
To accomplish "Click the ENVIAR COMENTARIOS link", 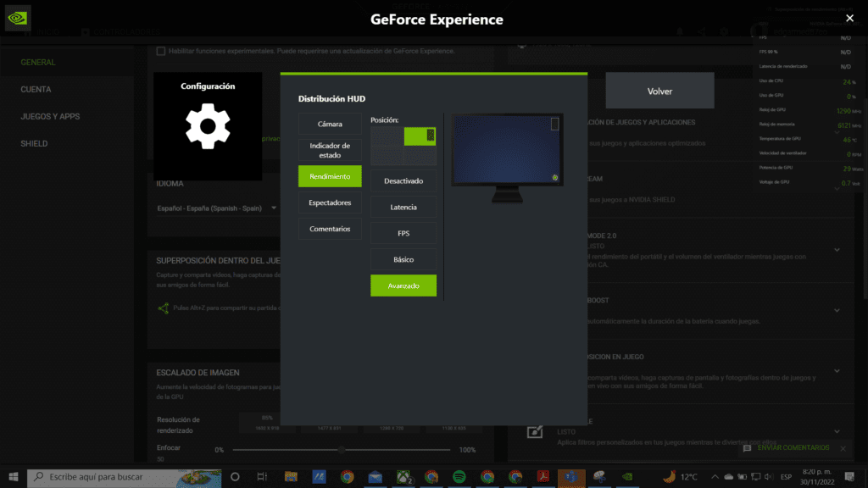I will pos(793,448).
